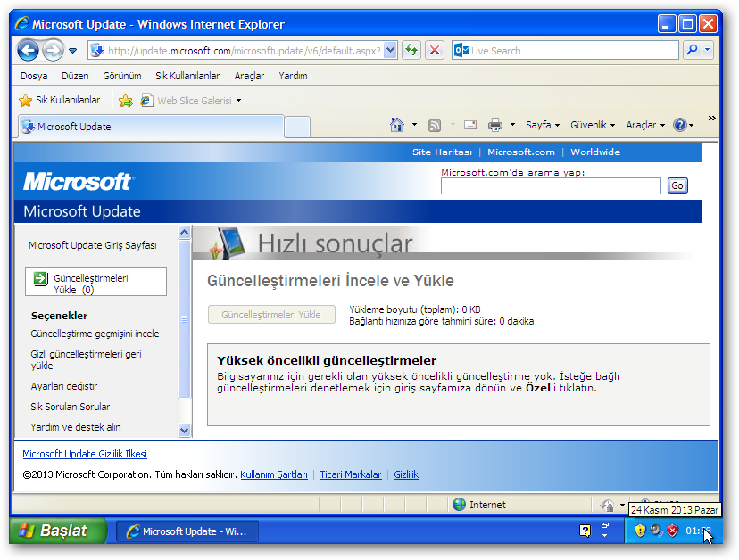Image resolution: width=739 pixels, height=560 pixels.
Task: Click the Microsoft.com'da arama search field
Action: pos(551,185)
